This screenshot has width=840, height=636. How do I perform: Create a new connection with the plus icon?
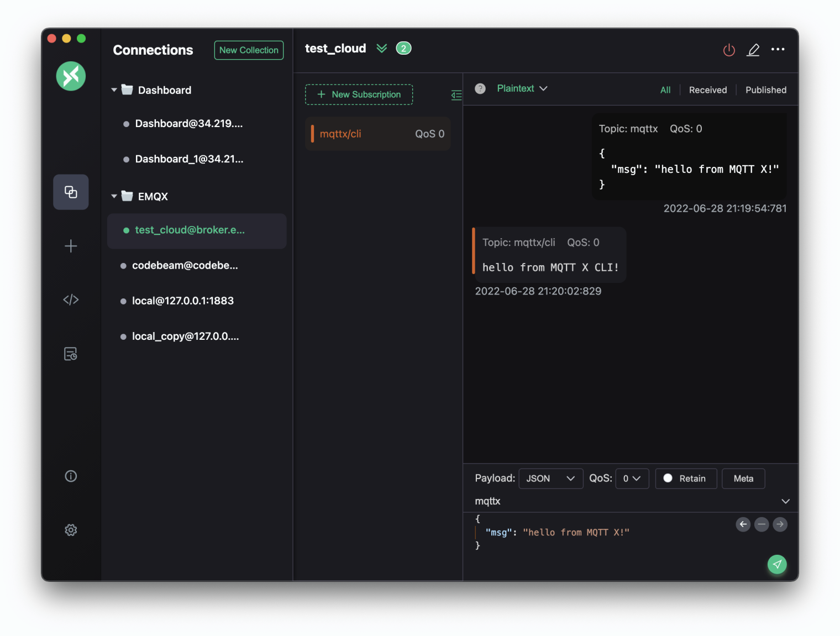point(71,246)
